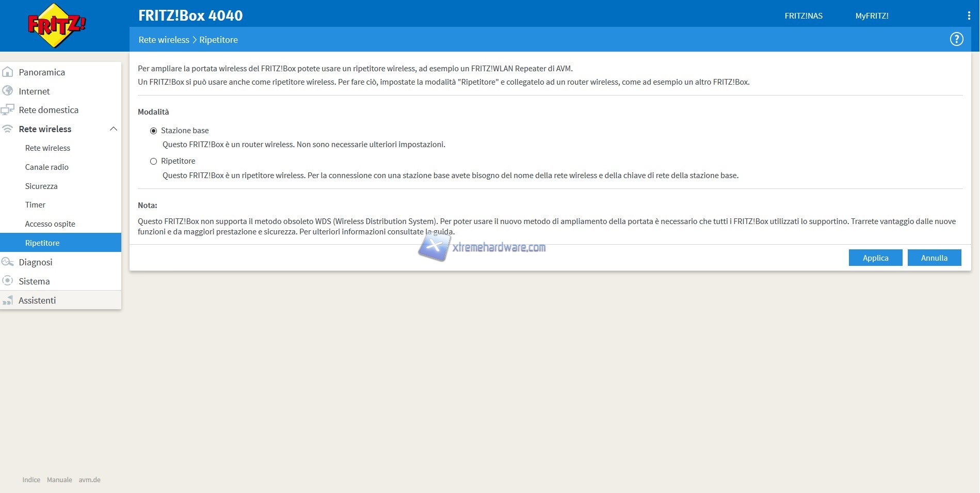Select the Stazione base radio button

point(153,131)
